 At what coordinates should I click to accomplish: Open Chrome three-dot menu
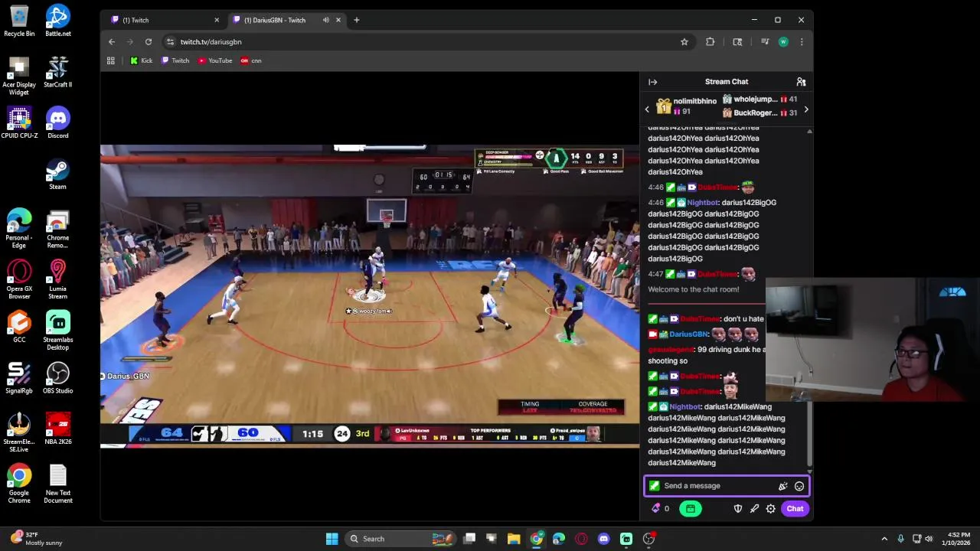point(802,42)
